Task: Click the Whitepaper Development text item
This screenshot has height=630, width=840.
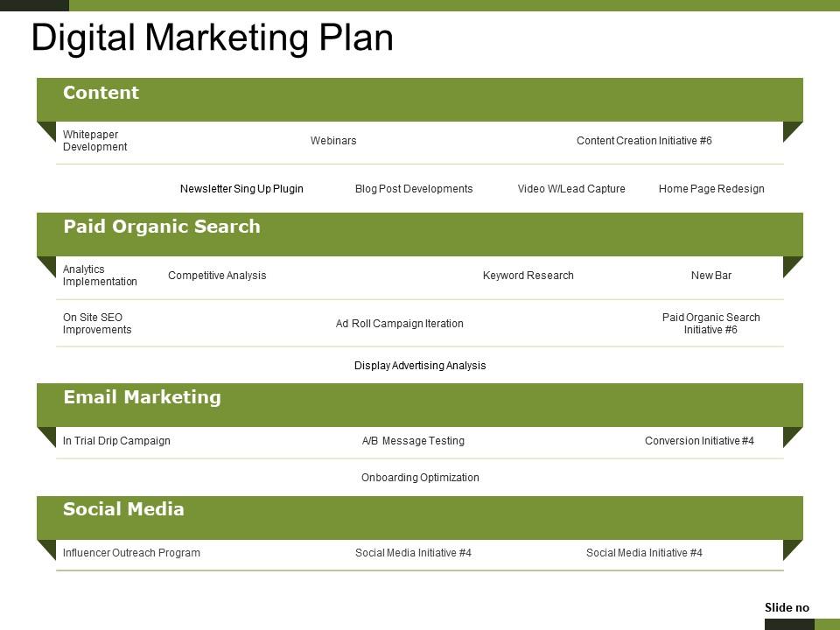Action: pyautogui.click(x=94, y=140)
